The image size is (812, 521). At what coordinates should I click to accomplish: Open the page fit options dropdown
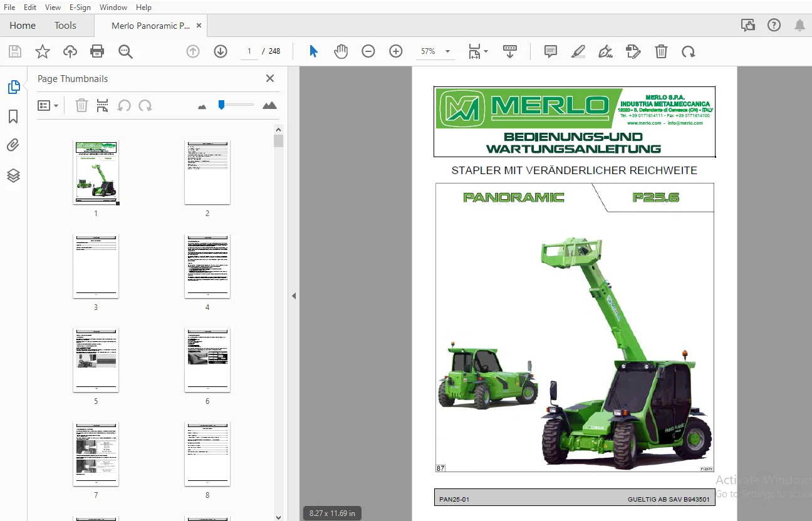point(478,51)
